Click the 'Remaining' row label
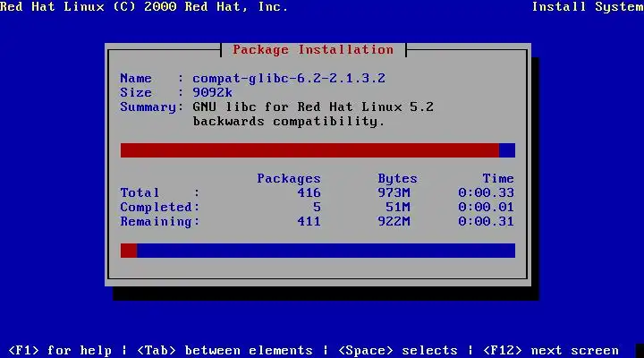The image size is (644, 358). tap(156, 222)
